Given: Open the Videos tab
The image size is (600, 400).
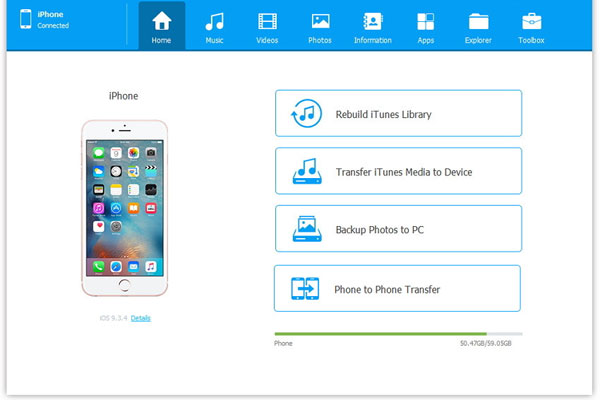Looking at the screenshot, I should click(x=267, y=26).
